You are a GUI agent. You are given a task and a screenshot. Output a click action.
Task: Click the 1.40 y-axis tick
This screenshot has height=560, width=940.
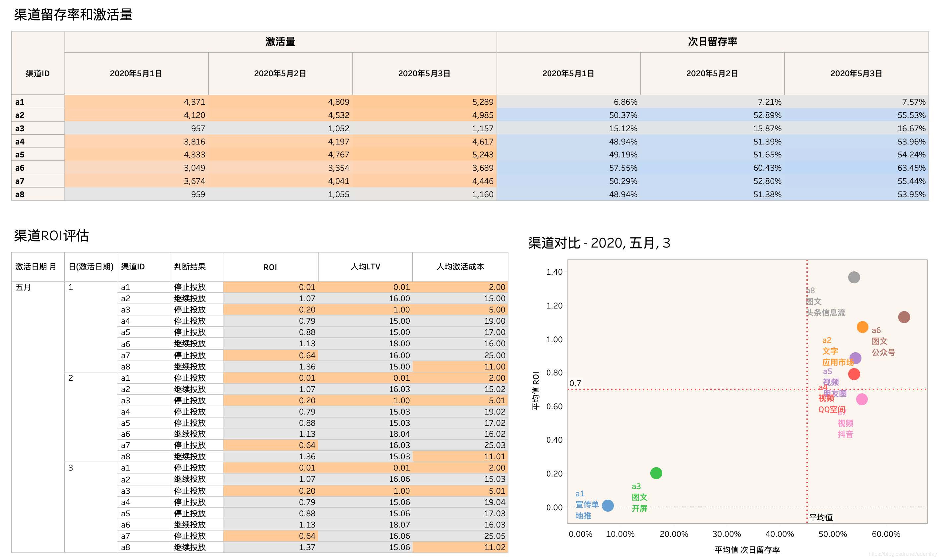554,272
